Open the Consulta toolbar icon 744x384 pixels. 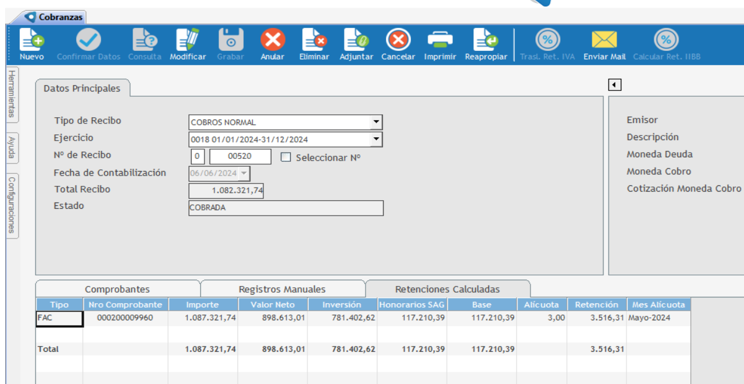click(x=145, y=40)
